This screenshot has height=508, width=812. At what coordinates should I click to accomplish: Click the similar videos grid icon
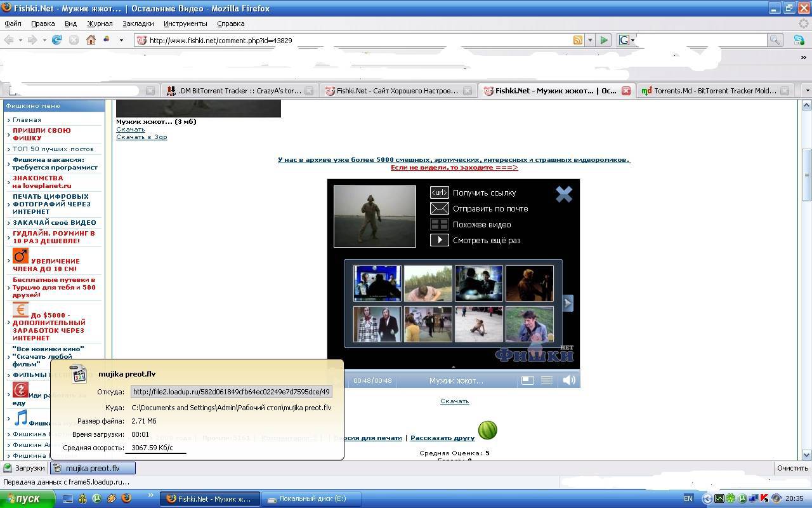click(440, 224)
